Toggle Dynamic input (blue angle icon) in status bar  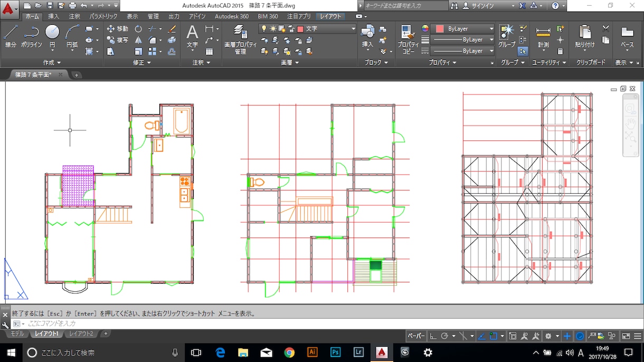(481, 336)
